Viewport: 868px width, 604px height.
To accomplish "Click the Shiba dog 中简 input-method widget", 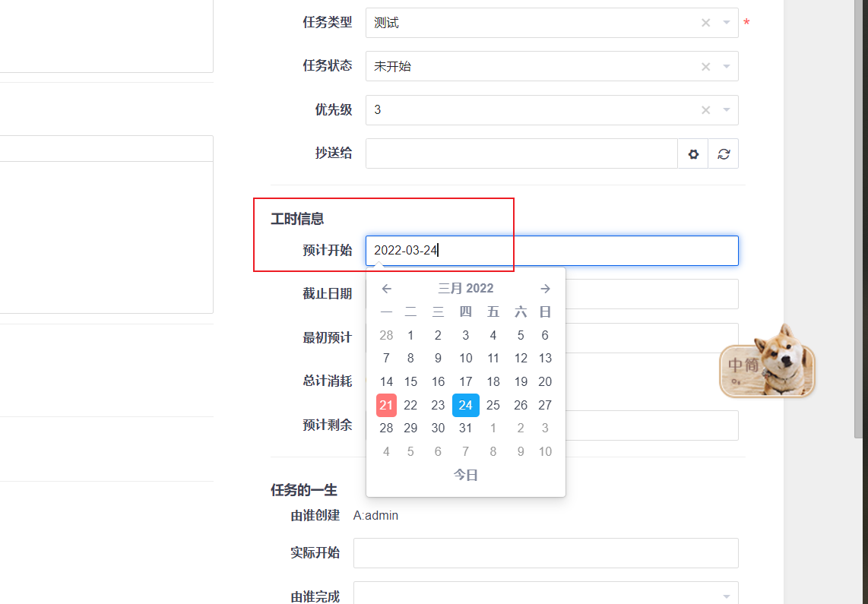I will point(767,362).
